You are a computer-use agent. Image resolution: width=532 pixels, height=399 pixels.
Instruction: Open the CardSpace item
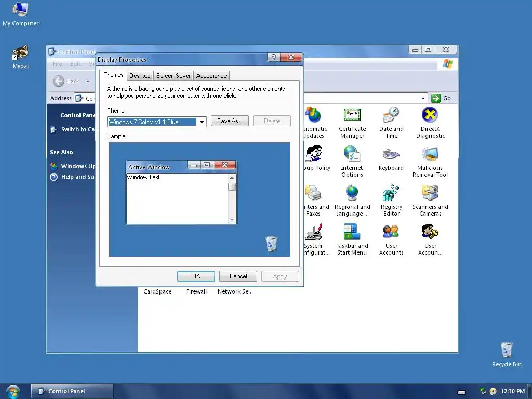[x=157, y=291]
